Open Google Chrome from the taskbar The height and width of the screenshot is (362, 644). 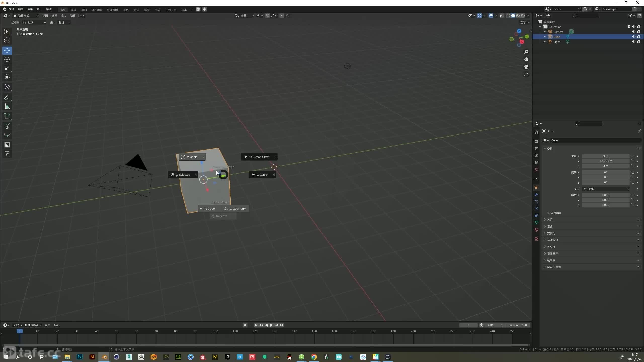314,357
